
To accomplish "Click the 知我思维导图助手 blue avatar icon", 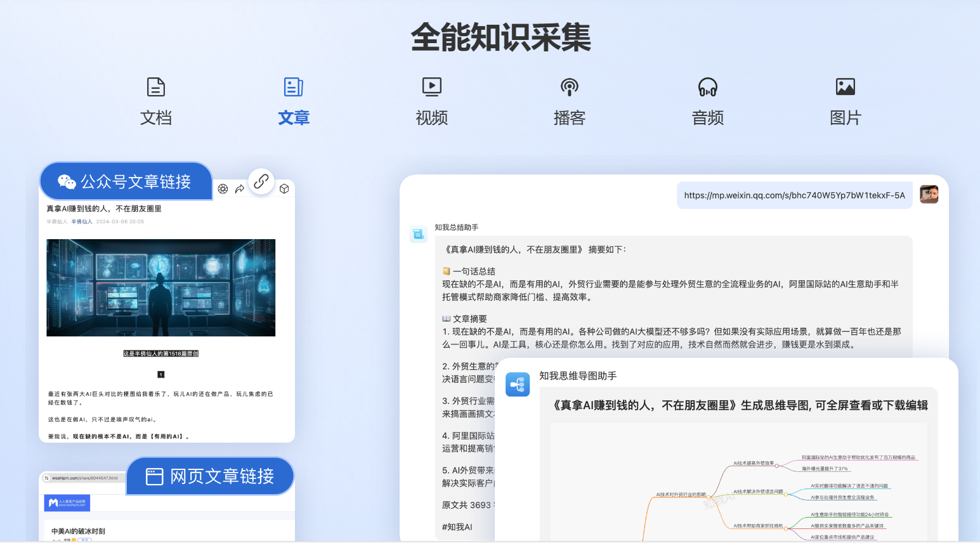I will (x=518, y=384).
